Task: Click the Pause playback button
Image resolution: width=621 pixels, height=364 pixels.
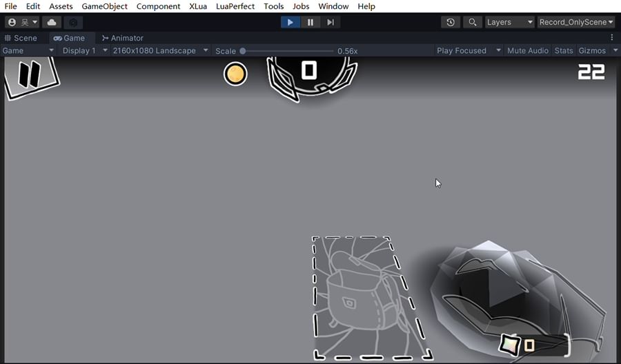Action: (x=310, y=22)
